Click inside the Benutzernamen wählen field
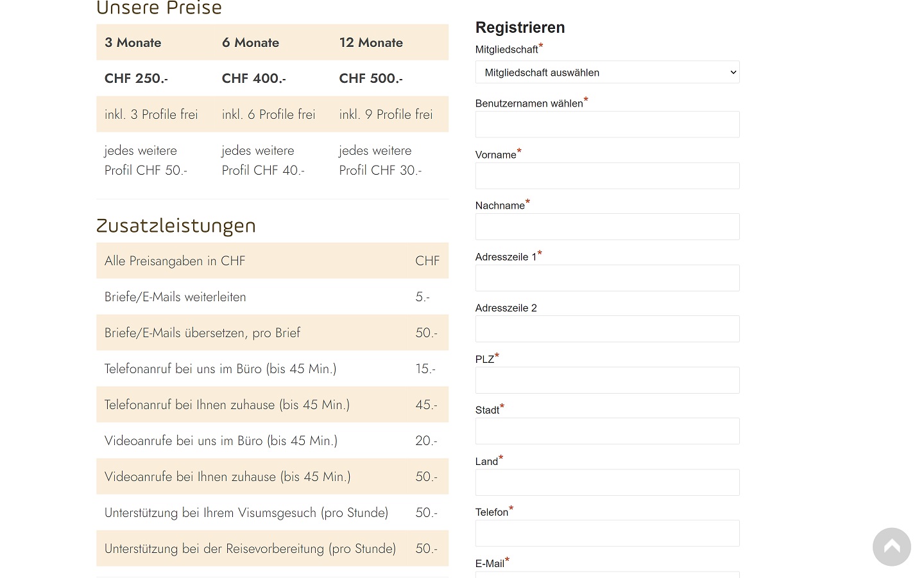This screenshot has height=578, width=924. tap(607, 124)
